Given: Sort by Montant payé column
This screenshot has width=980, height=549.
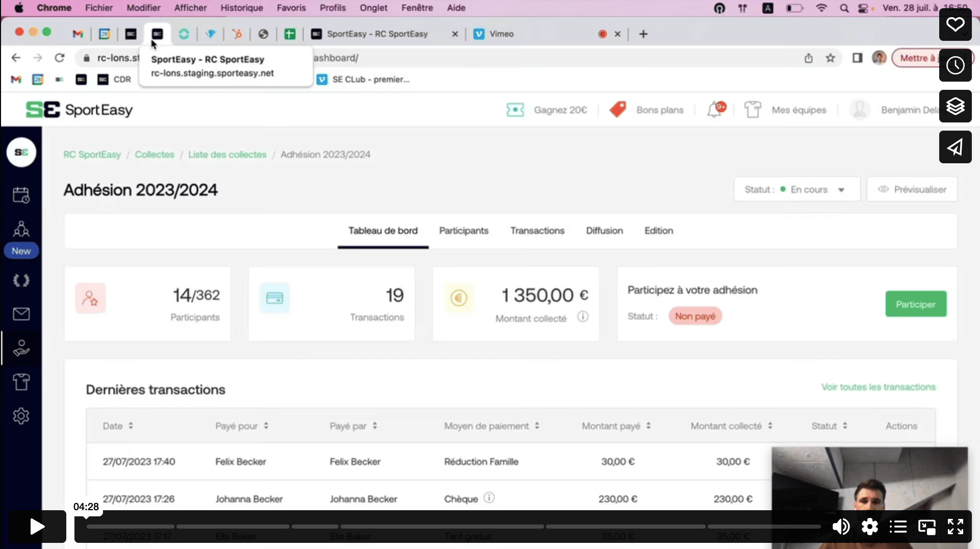Looking at the screenshot, I should (616, 426).
